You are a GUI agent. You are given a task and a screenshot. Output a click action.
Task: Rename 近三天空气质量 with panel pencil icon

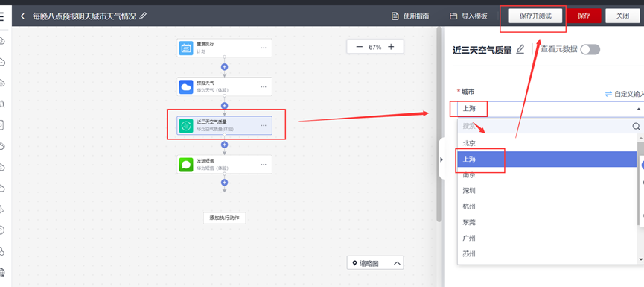point(520,49)
